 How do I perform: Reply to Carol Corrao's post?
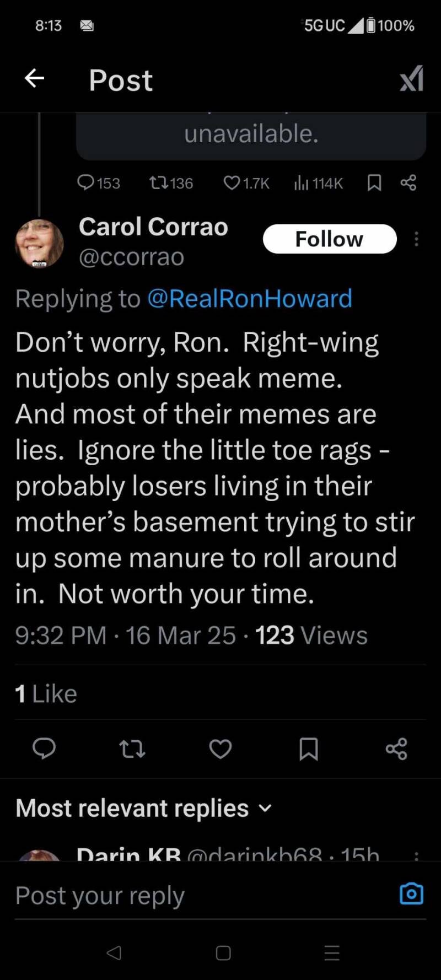coord(44,749)
